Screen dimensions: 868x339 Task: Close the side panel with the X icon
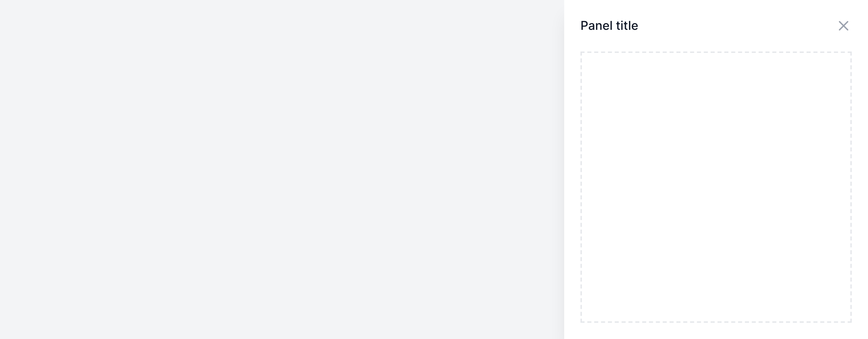coord(843,26)
